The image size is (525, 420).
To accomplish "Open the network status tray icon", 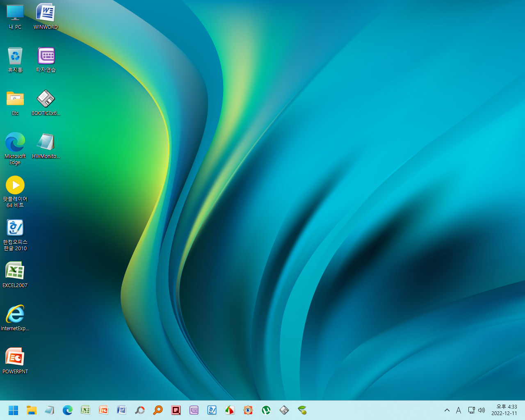I will [x=471, y=410].
